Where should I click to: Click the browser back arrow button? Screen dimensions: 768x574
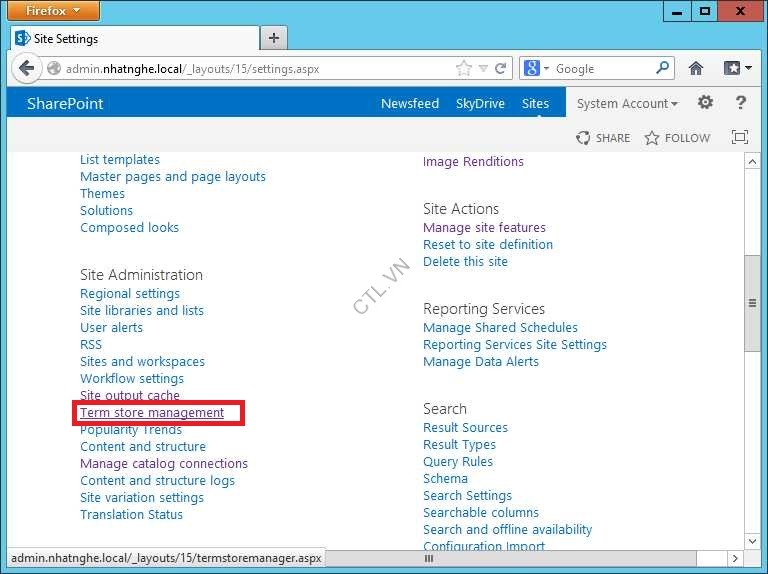click(x=26, y=69)
